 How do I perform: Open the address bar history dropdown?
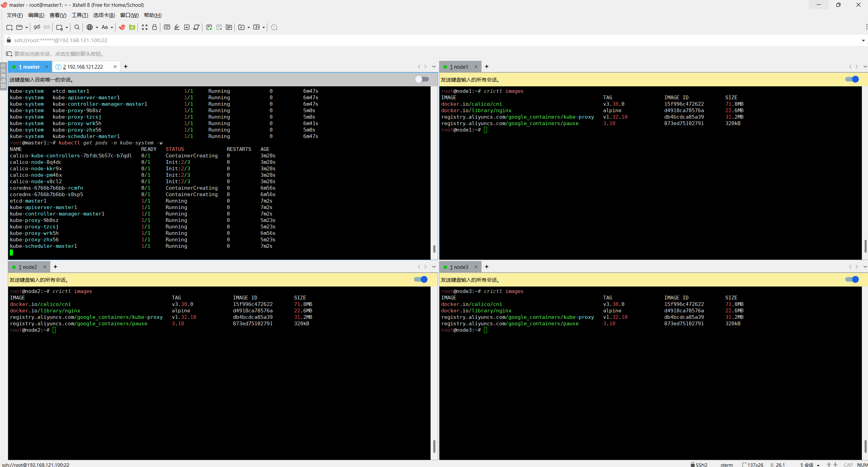tap(863, 40)
